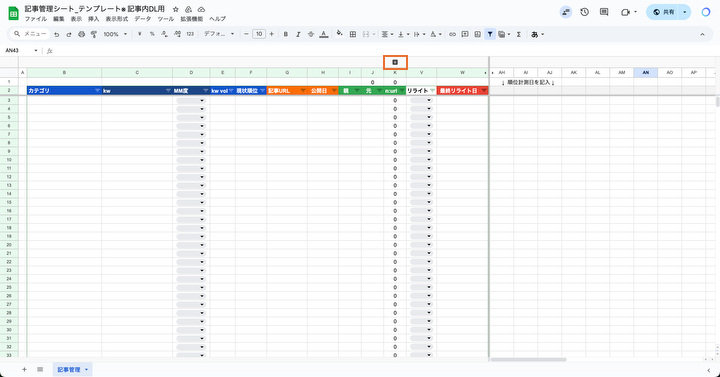
Task: Open the 拡張機能 menu
Action: click(x=191, y=19)
